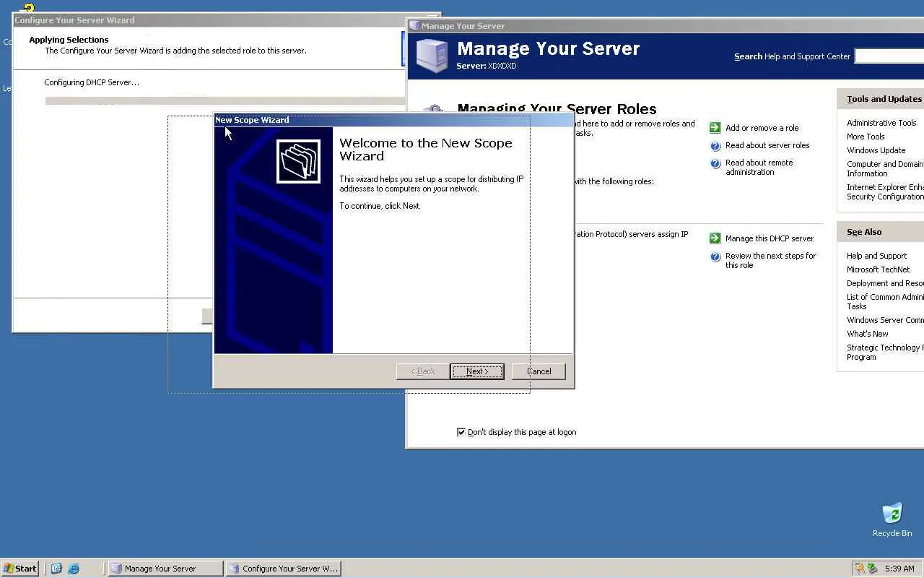Launch Internet Explorer from the Quick Launch bar
924x578 pixels.
click(74, 569)
